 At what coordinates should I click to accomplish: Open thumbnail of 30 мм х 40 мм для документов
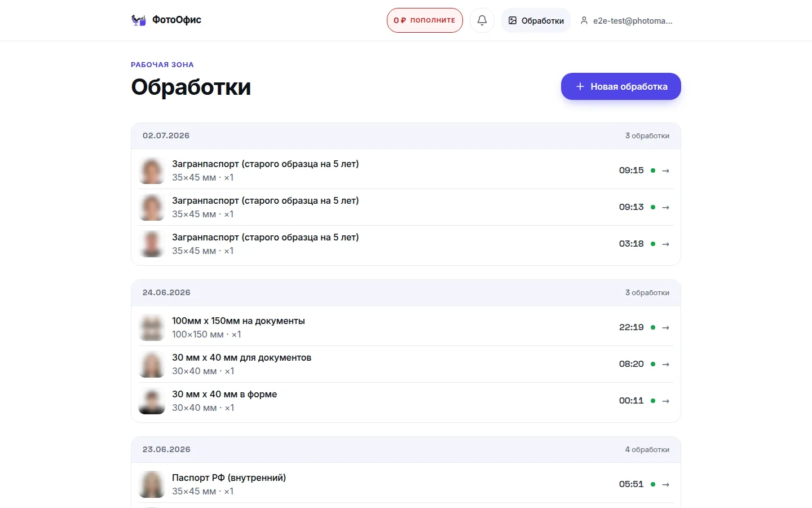pyautogui.click(x=152, y=364)
